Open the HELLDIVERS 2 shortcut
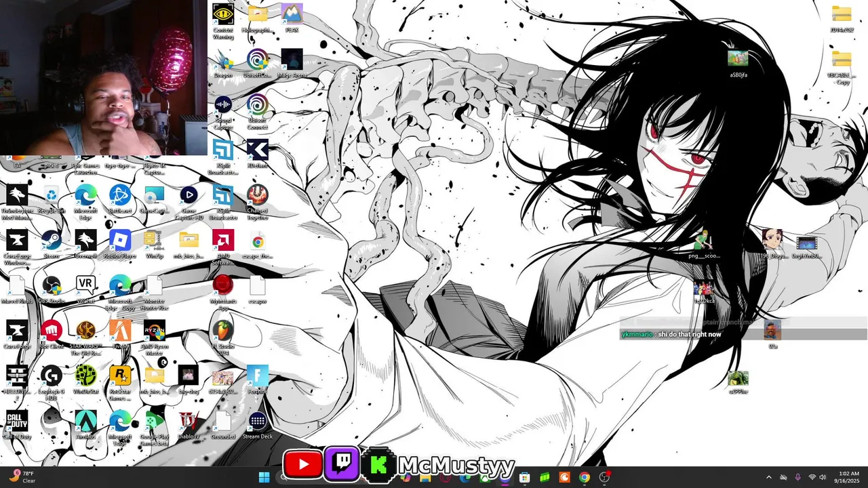 17,383
